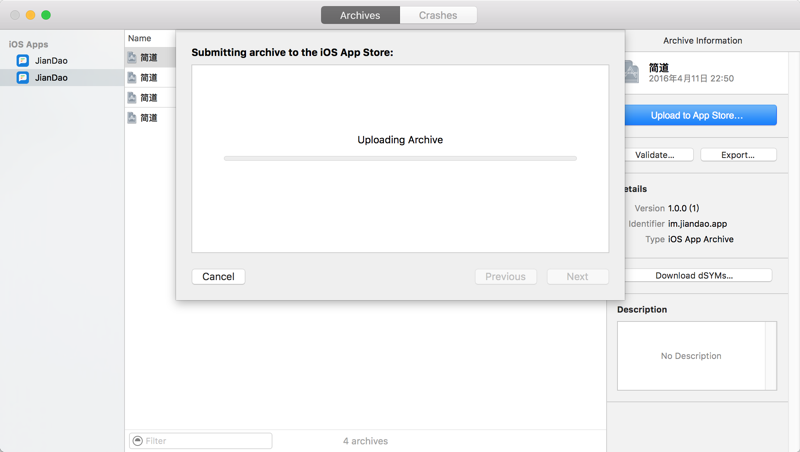
Task: Click the 4 archives status text
Action: tap(365, 441)
